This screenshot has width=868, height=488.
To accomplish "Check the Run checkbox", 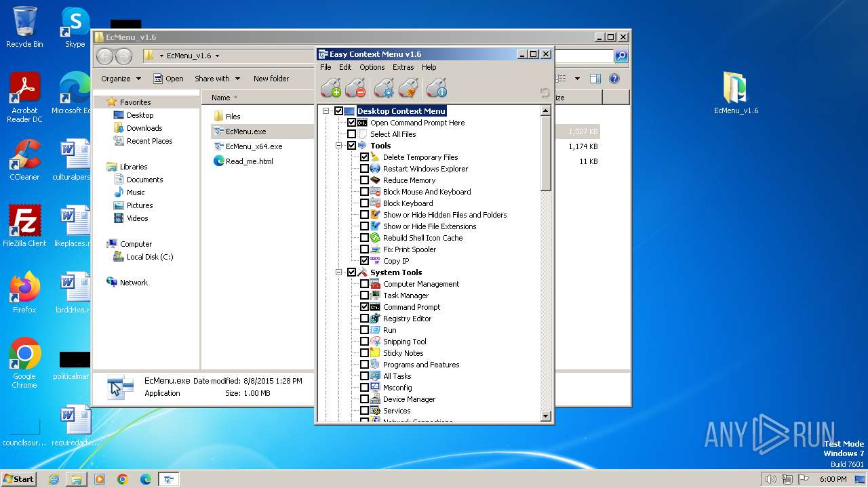I will pos(364,330).
